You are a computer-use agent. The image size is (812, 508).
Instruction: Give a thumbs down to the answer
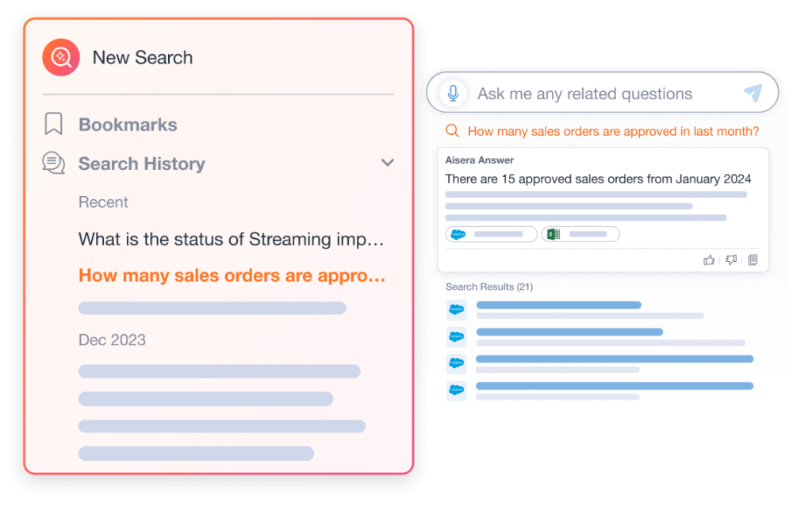click(730, 259)
